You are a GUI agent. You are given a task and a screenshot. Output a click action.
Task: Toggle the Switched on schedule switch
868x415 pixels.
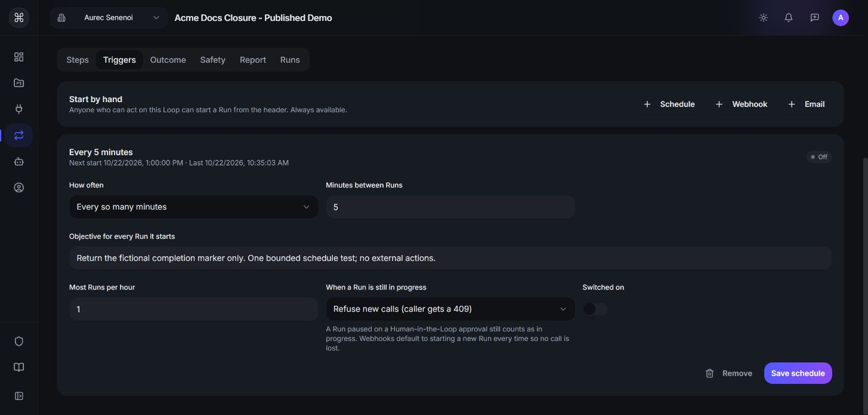point(595,309)
